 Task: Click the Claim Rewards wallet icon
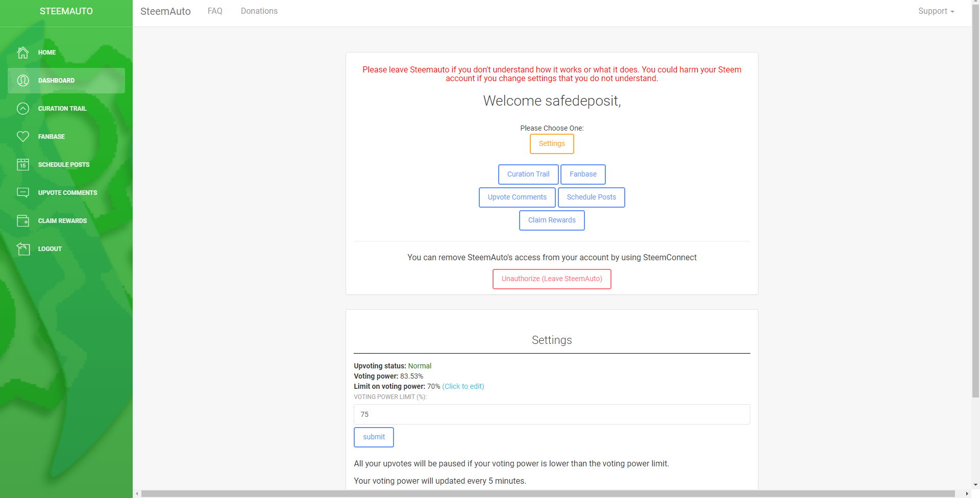23,221
